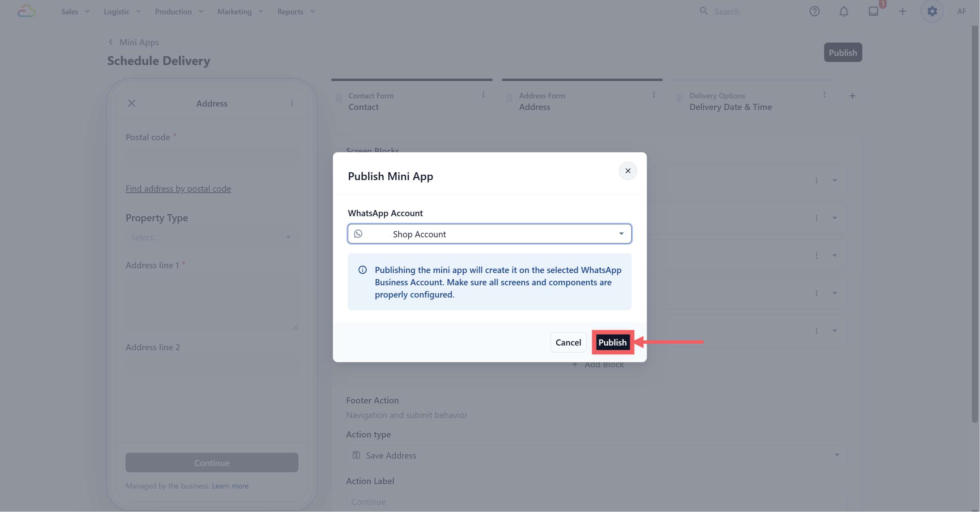This screenshot has width=980, height=512.
Task: Click the WhatsApp icon in account field
Action: point(358,234)
